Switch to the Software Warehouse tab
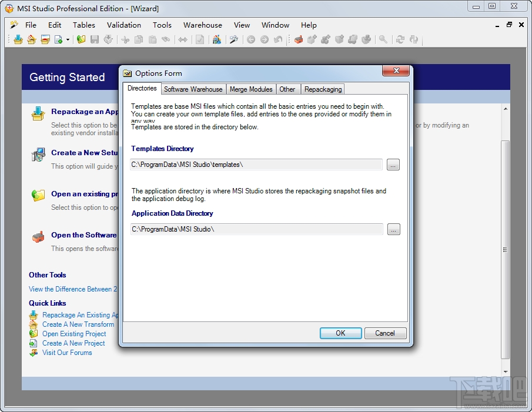 pos(193,89)
